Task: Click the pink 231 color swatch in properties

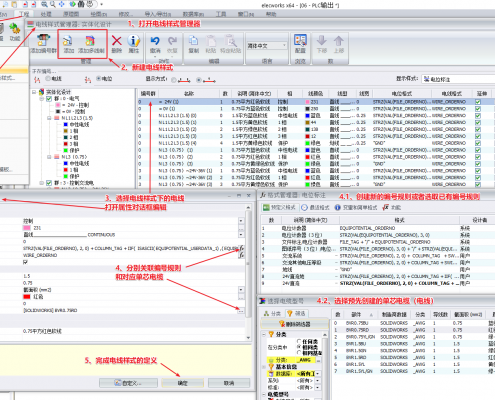Action: 27,228
